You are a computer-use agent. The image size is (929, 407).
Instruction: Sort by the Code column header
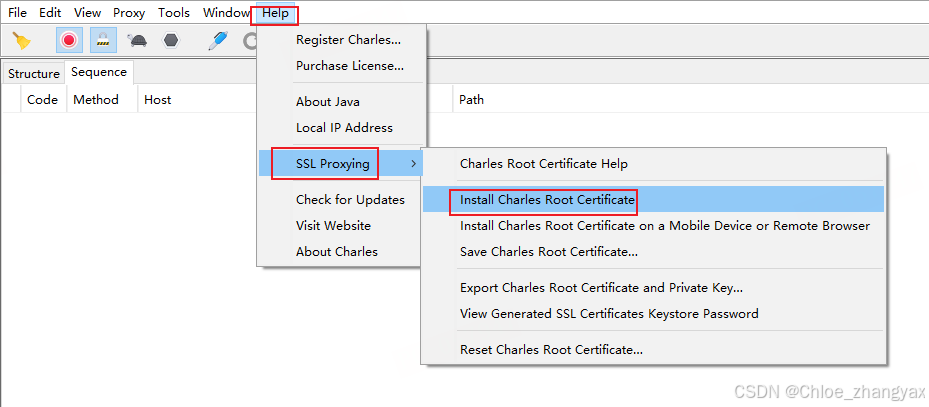coord(43,100)
